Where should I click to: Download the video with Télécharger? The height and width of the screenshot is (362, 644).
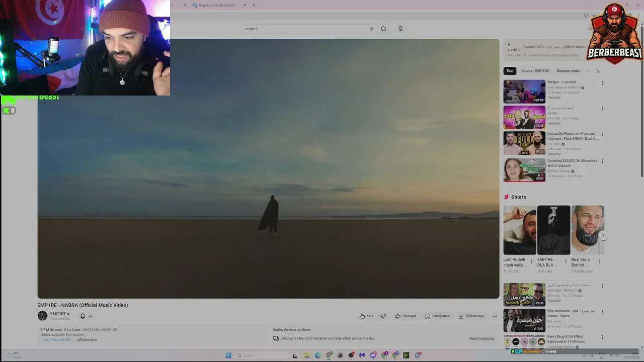click(471, 316)
